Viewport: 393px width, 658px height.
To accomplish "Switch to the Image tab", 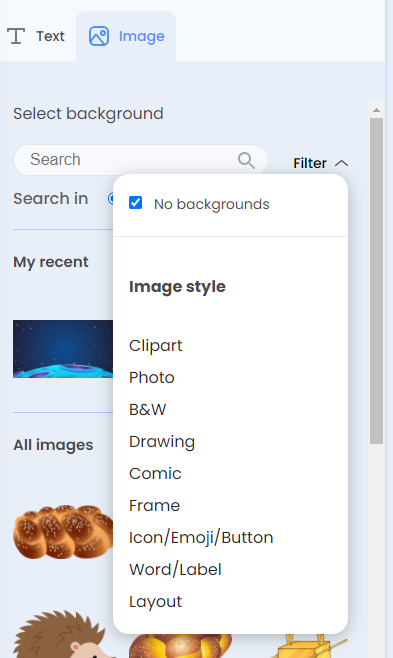I will (126, 36).
